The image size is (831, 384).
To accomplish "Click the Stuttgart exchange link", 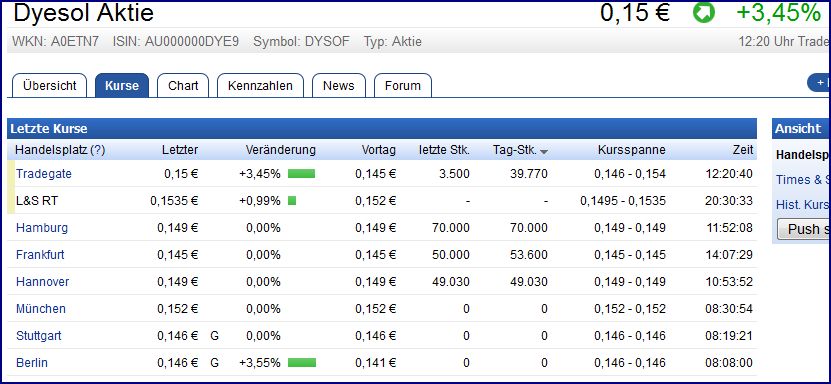I will click(39, 336).
